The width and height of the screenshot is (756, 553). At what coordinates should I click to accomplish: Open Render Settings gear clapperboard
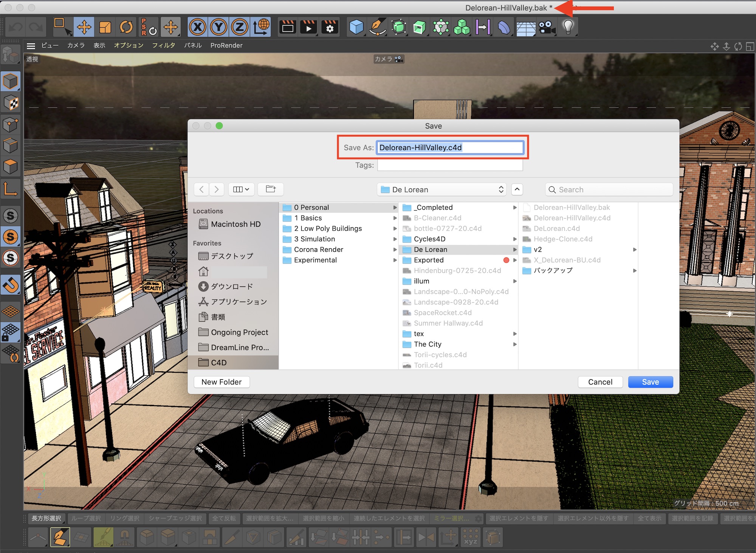tap(330, 27)
